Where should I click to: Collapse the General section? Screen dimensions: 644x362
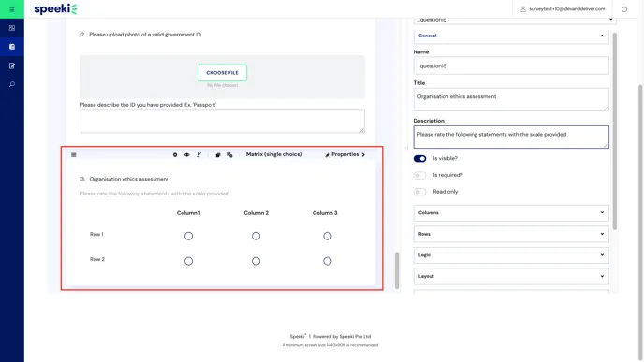point(511,36)
